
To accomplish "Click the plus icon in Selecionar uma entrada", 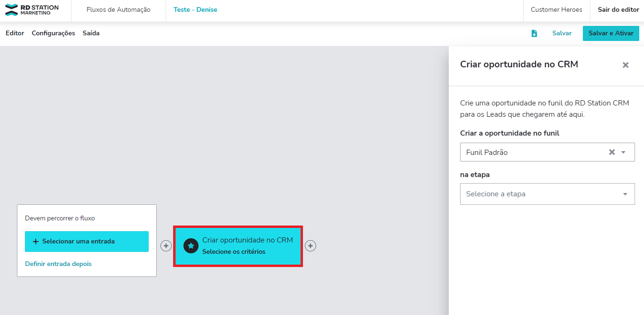I will (x=36, y=242).
